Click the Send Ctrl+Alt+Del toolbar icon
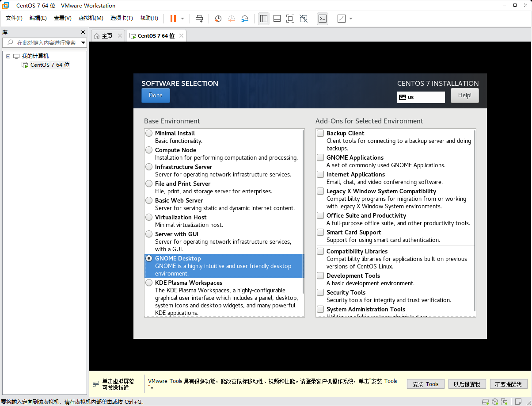 pyautogui.click(x=199, y=18)
